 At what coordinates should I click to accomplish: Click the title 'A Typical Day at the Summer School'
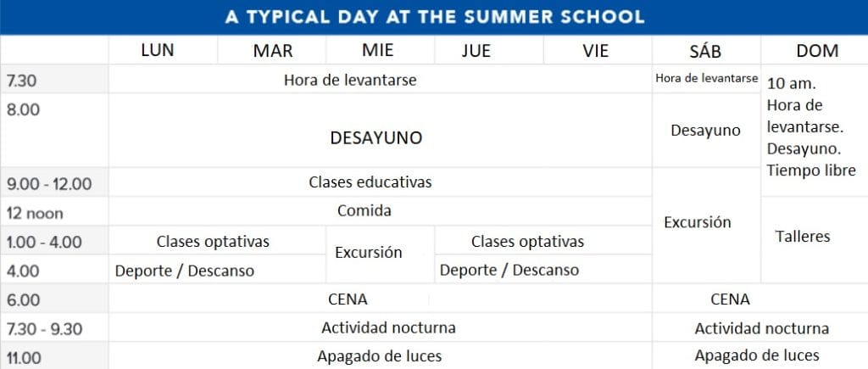tap(434, 17)
